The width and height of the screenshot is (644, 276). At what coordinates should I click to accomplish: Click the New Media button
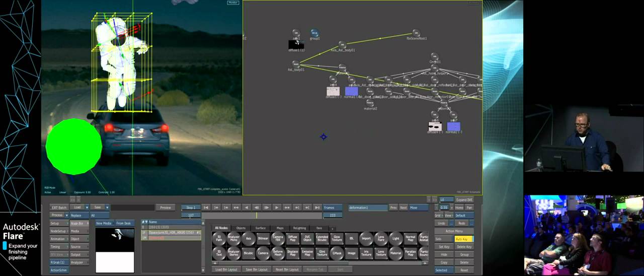click(104, 223)
